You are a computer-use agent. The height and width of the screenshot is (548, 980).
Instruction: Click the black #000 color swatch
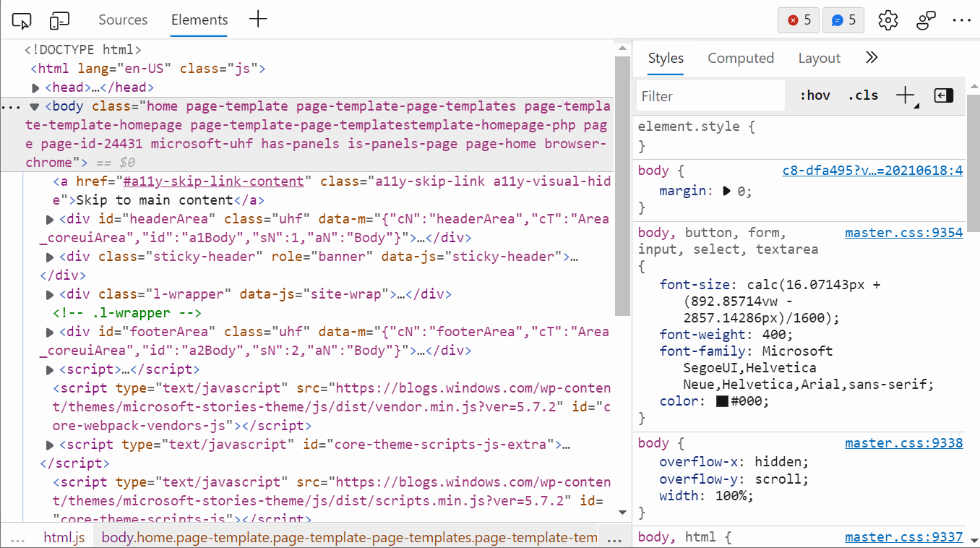722,401
